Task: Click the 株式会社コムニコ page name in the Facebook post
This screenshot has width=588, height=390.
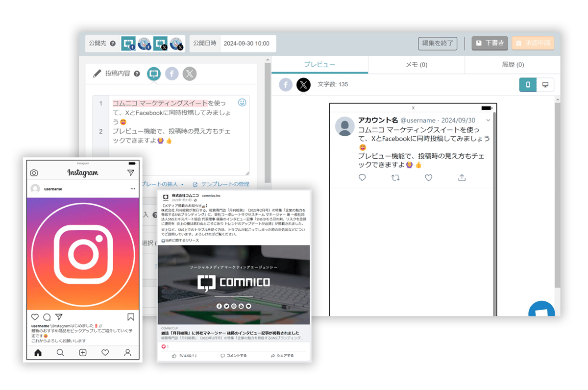Action: [185, 195]
